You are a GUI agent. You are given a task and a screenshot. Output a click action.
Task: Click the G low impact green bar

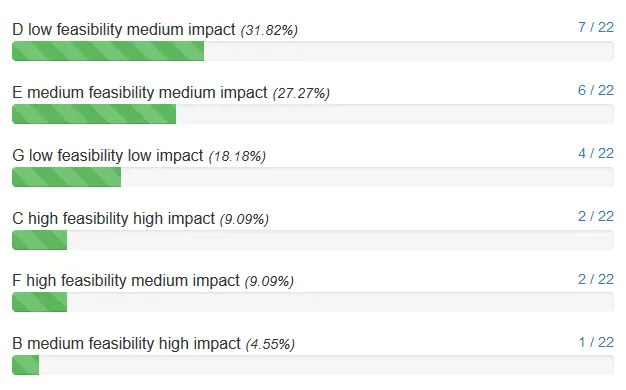point(66,177)
